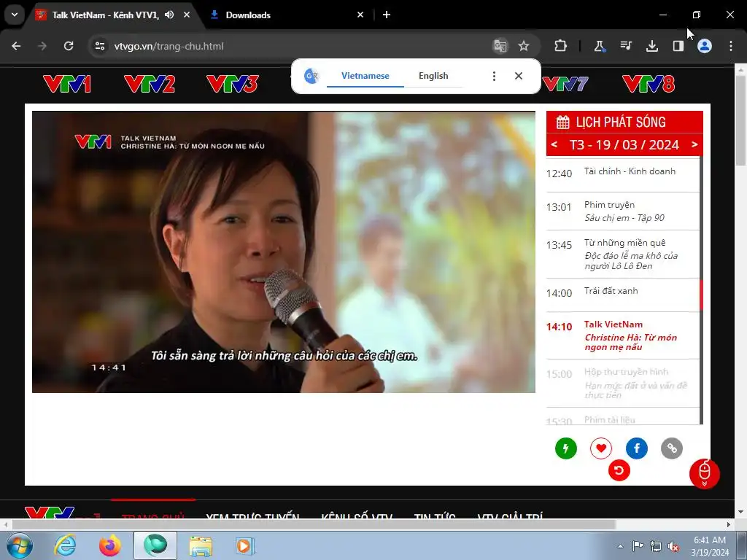Select Vietnamese in translate popup
Image resolution: width=747 pixels, height=560 pixels.
click(x=365, y=76)
